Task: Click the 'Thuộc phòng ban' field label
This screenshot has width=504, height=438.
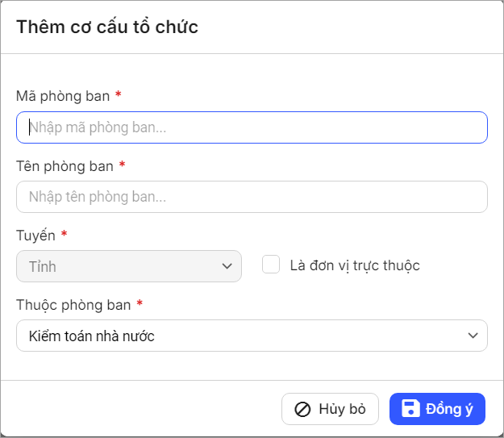Action: pos(73,304)
